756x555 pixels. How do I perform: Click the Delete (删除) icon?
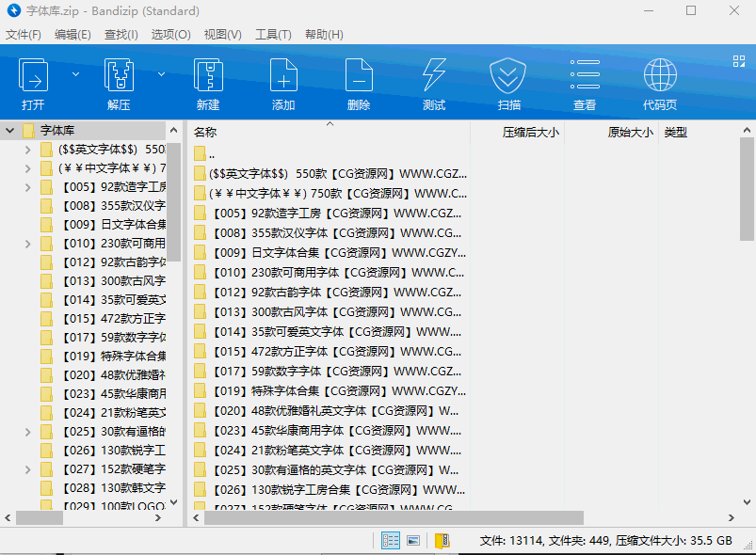pos(359,75)
